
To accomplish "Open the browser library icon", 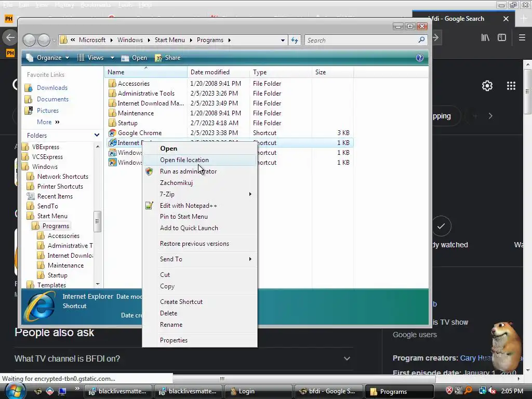I will (485, 37).
